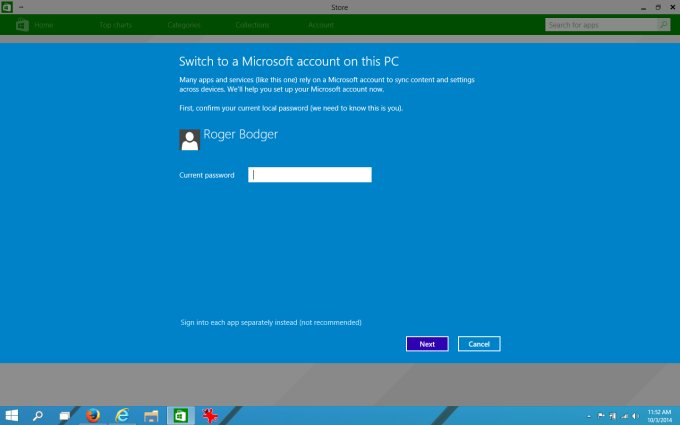This screenshot has width=680, height=425.
Task: Open Task View on the taskbar
Action: click(x=65, y=416)
